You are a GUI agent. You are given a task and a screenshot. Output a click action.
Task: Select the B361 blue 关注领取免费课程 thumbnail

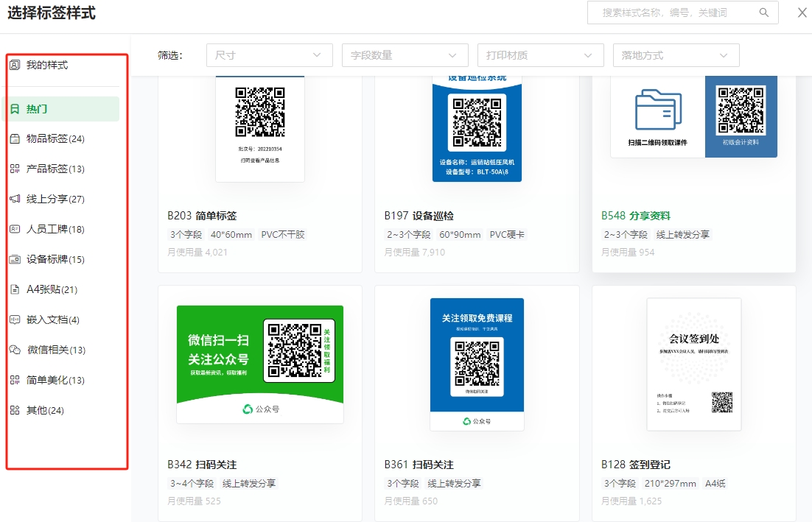pos(477,364)
